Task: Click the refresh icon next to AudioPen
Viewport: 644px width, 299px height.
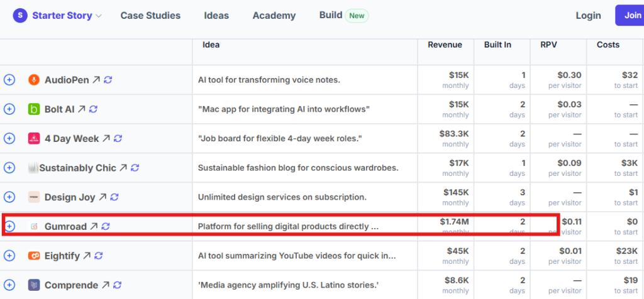Action: 108,80
